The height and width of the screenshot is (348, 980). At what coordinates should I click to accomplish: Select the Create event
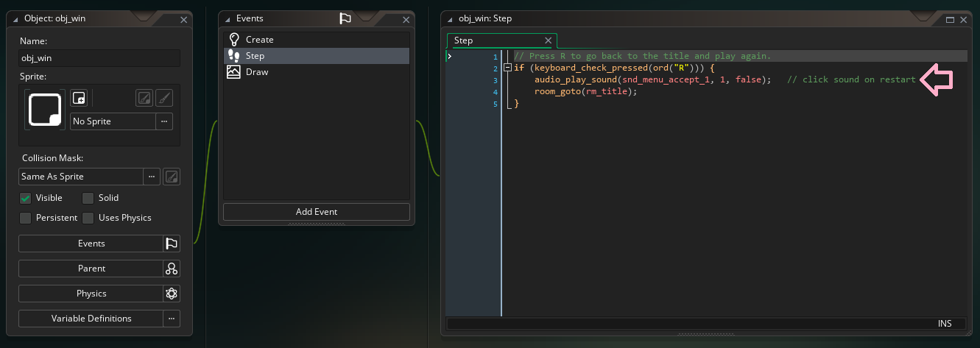pos(317,40)
